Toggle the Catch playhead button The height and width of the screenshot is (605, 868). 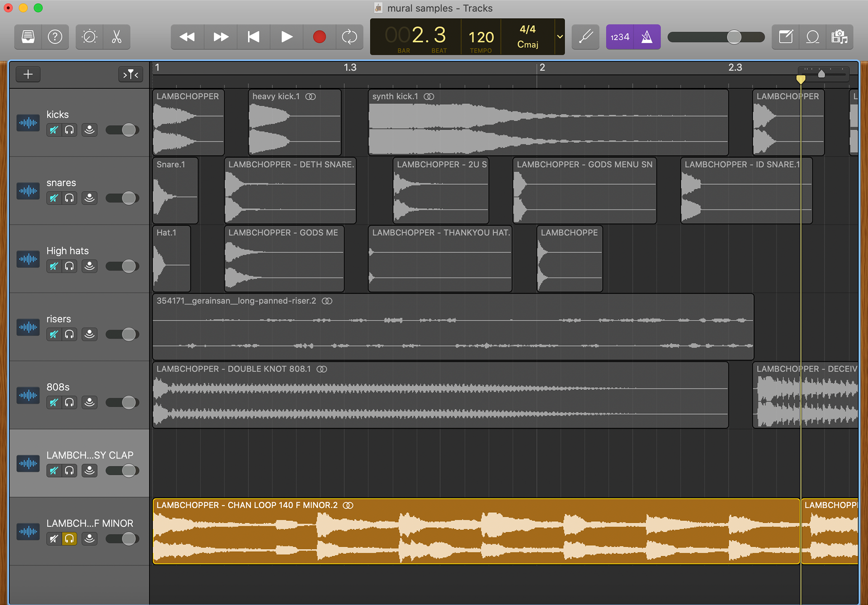tap(131, 74)
